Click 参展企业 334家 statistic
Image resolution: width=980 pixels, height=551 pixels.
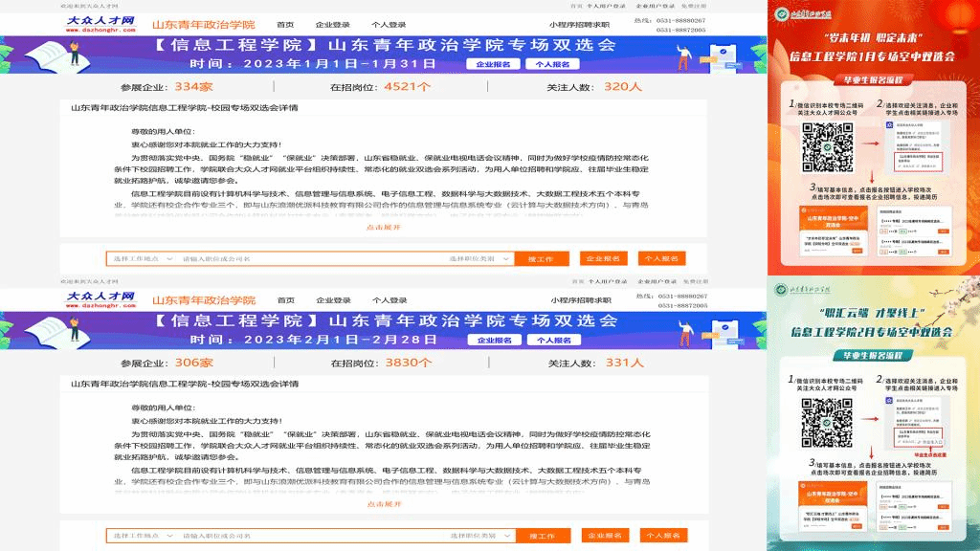tap(167, 87)
